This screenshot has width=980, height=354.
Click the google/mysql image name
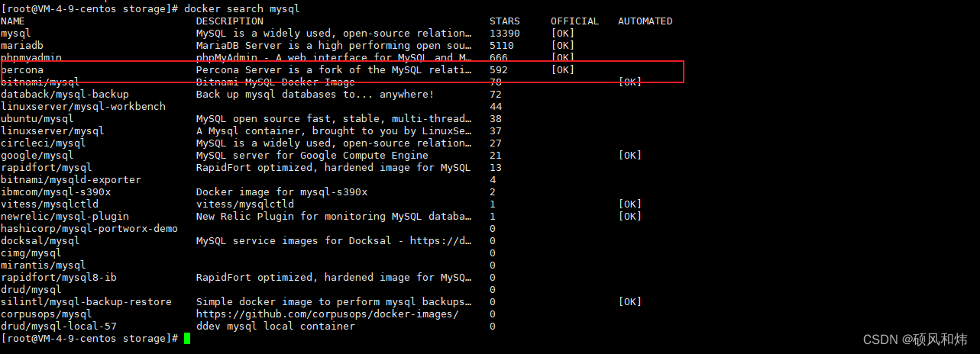click(37, 156)
